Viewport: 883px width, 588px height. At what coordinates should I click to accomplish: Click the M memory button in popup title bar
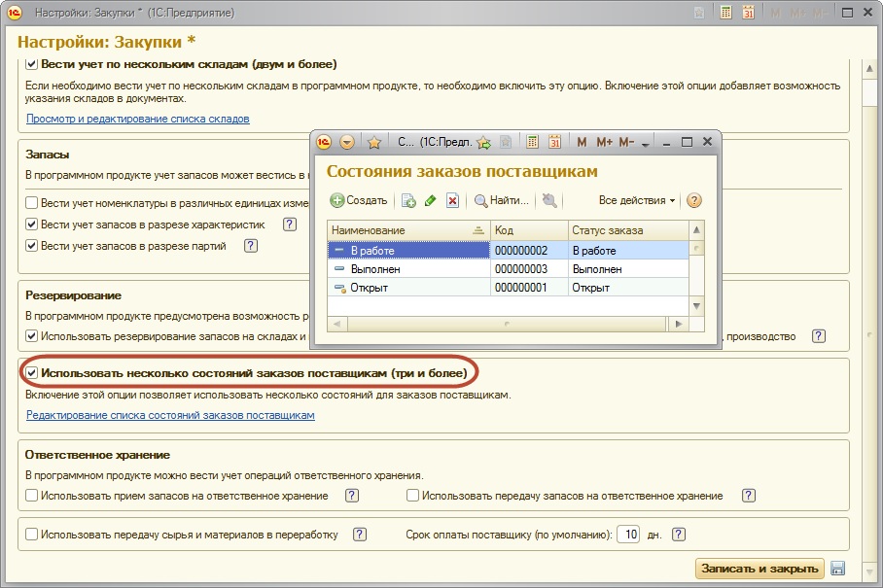(x=582, y=142)
